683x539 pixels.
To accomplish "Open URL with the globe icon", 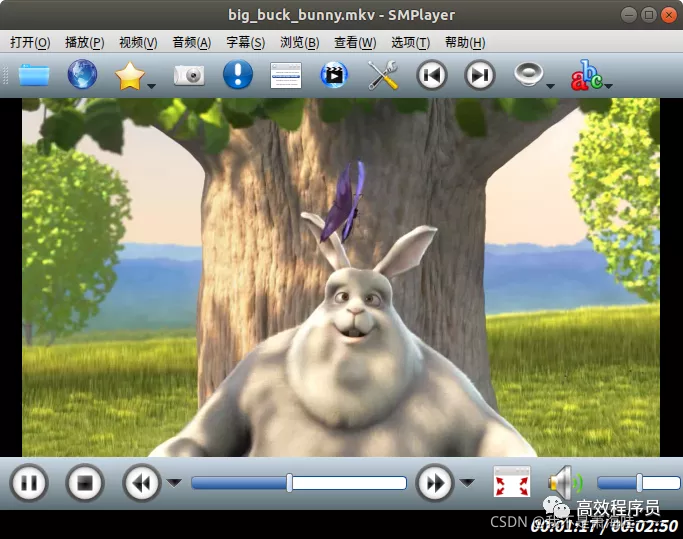I will (x=82, y=75).
